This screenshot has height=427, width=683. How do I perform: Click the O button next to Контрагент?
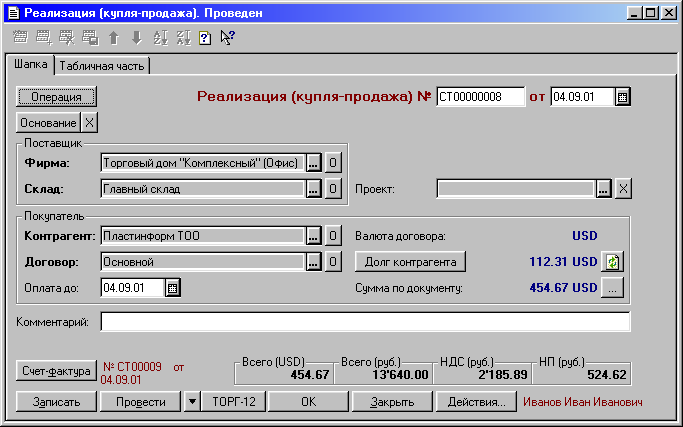[333, 236]
